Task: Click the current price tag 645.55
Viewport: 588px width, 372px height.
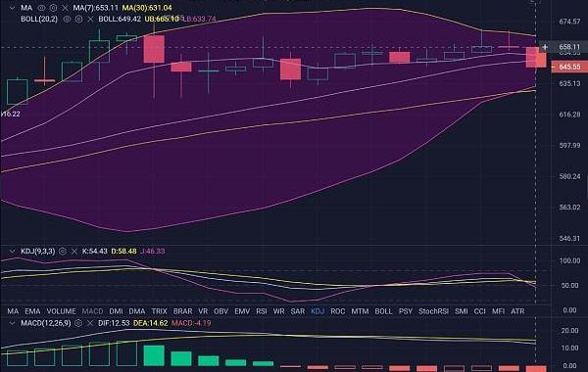Action: click(x=569, y=67)
